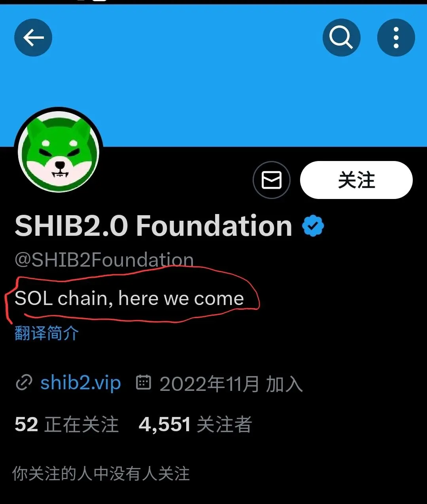The height and width of the screenshot is (504, 427).
Task: Click the 翻译简介 translate bio link
Action: click(47, 333)
